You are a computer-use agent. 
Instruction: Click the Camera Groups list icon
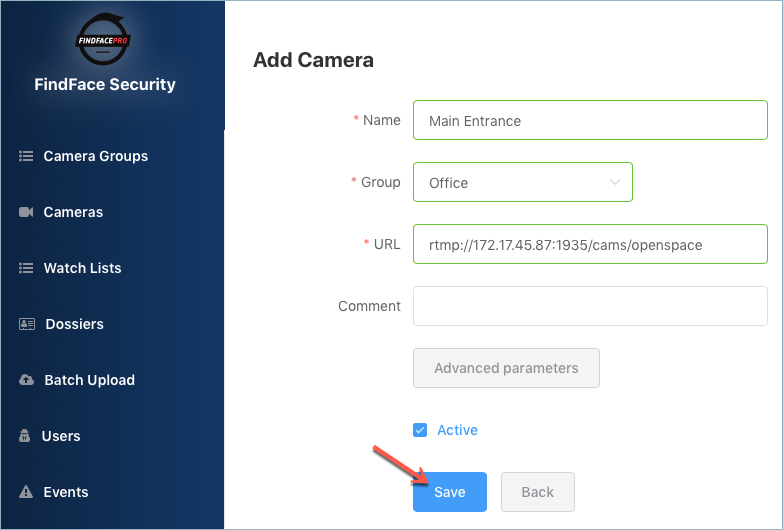pyautogui.click(x=26, y=156)
